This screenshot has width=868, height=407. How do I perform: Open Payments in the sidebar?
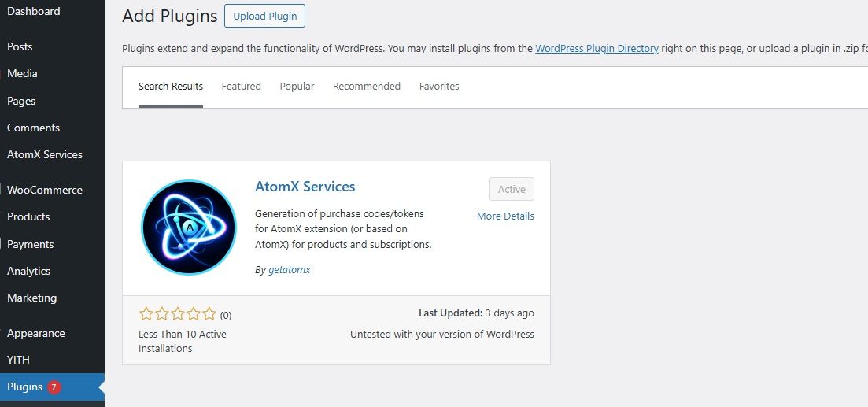tap(31, 244)
